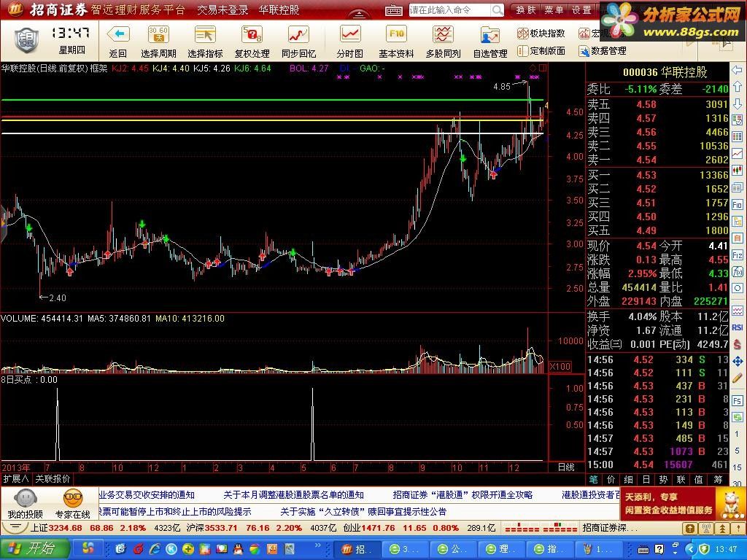Screen dimensions: 747x560
Task: Click sidebar up-arrow previous stock icon
Action: point(737,87)
